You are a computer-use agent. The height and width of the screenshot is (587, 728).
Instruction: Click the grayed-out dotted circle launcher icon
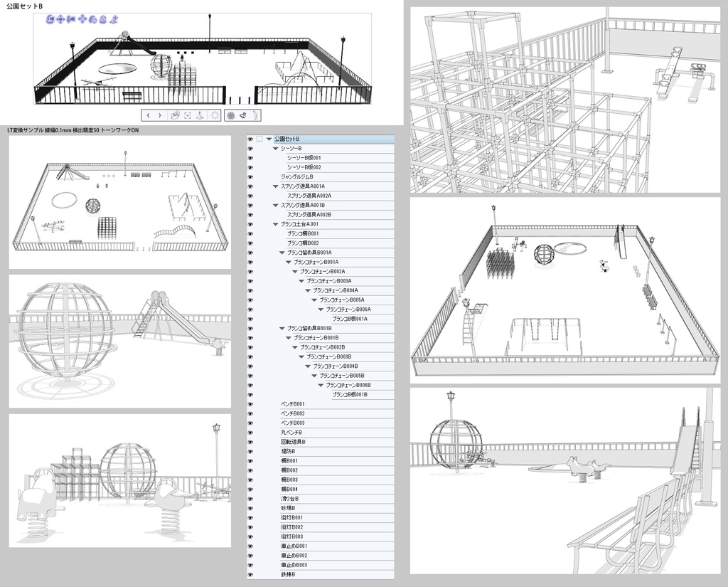click(x=215, y=115)
